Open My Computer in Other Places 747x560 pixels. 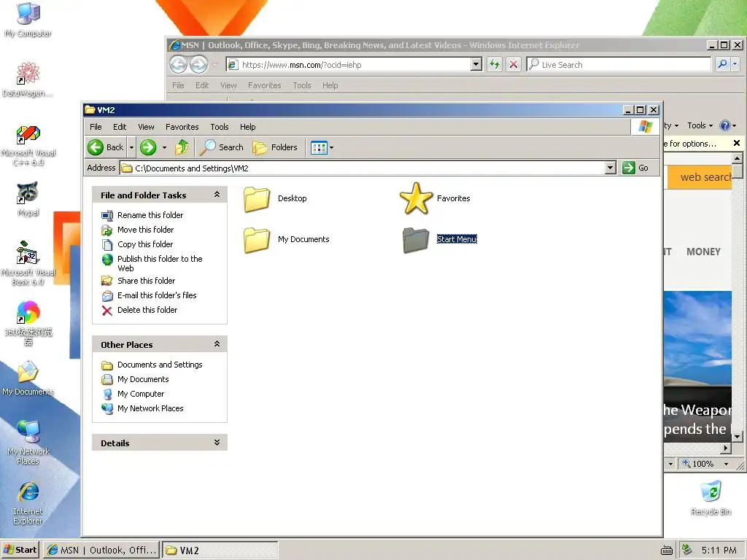tap(141, 394)
